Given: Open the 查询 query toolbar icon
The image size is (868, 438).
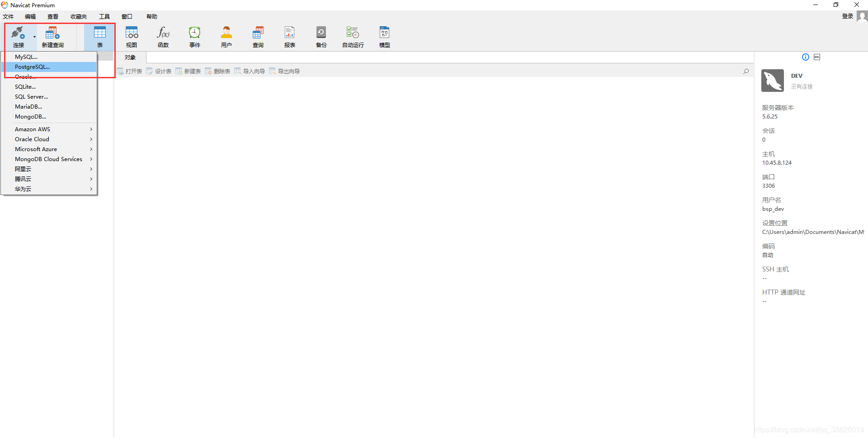Looking at the screenshot, I should (258, 37).
